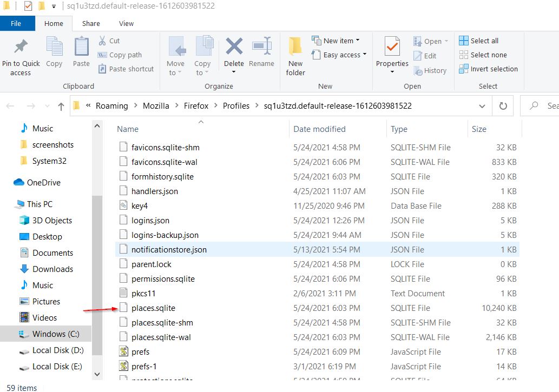The width and height of the screenshot is (559, 392).
Task: Select the pkcs11 text document
Action: pos(317,293)
